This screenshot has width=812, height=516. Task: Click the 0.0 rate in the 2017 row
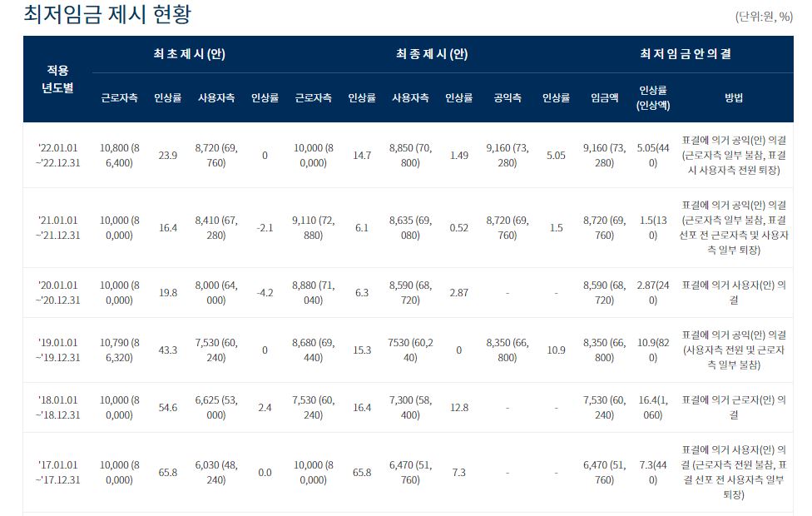265,473
